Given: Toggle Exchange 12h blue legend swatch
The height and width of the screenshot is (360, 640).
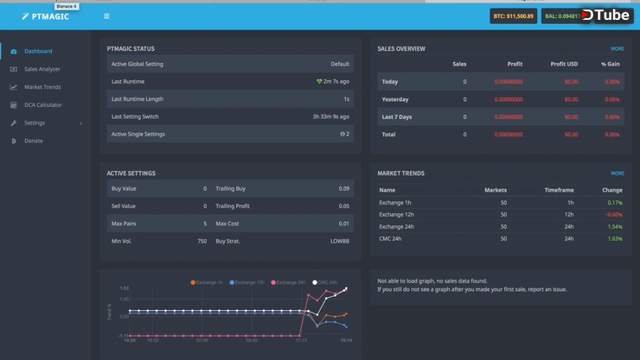Looking at the screenshot, I should [232, 282].
